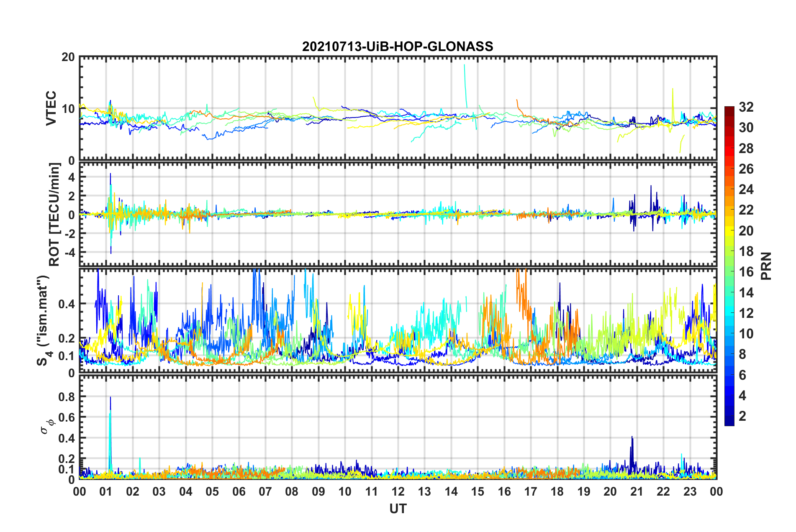Click the 0.8 tick on the sigma phi y-axis
This screenshot has width=796, height=532.
[67, 396]
